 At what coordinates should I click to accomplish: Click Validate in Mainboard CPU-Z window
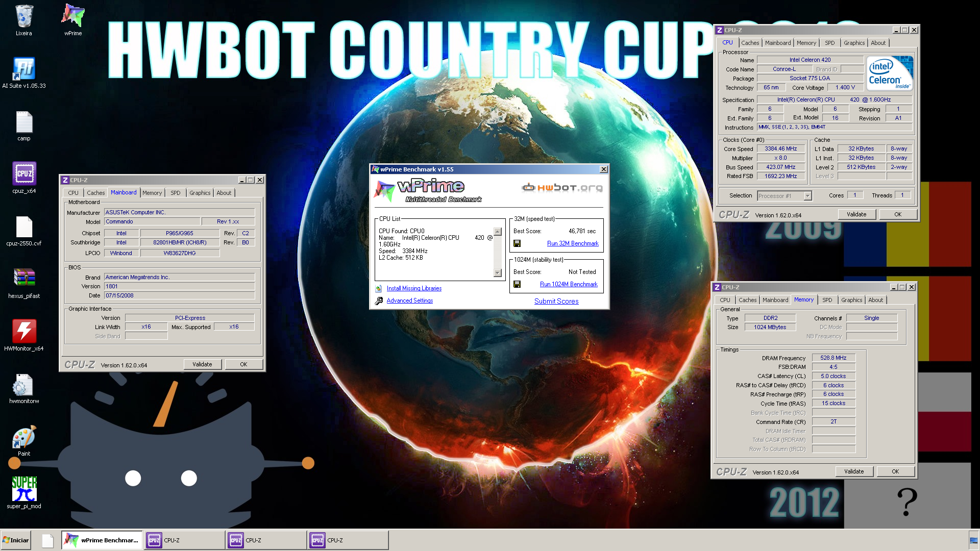202,364
